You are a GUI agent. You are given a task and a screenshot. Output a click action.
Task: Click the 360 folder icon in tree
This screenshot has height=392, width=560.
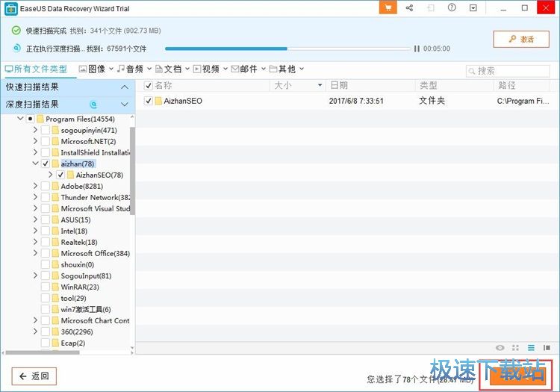(55, 332)
